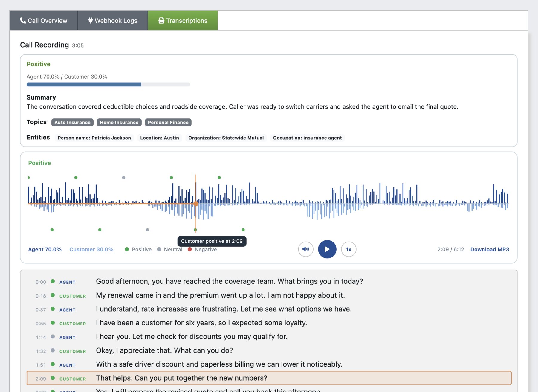Click customer positive marker at playhead below waveform
538x392 pixels.
pos(195,230)
